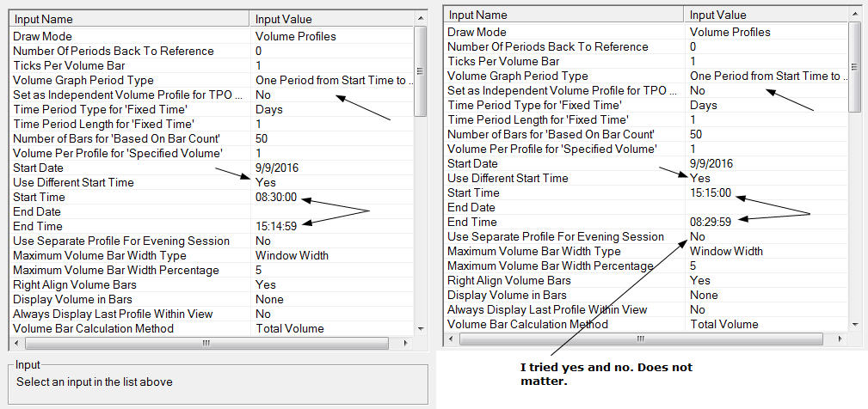868x409 pixels.
Task: Open Window Width value in left panel
Action: click(x=292, y=255)
